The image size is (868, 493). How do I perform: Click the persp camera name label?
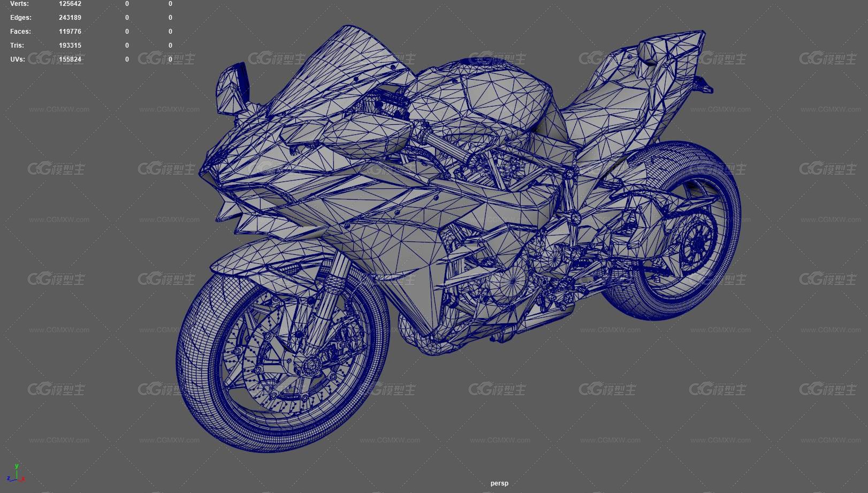click(x=499, y=483)
